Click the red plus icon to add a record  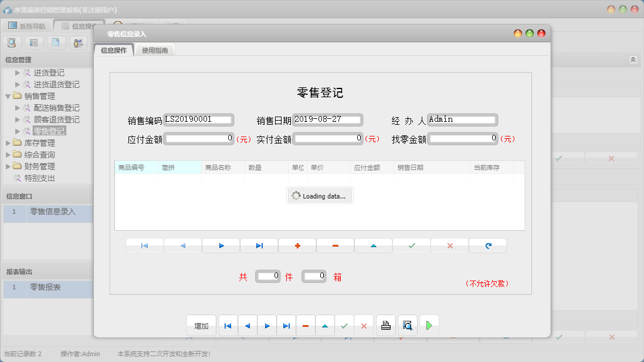tap(297, 245)
